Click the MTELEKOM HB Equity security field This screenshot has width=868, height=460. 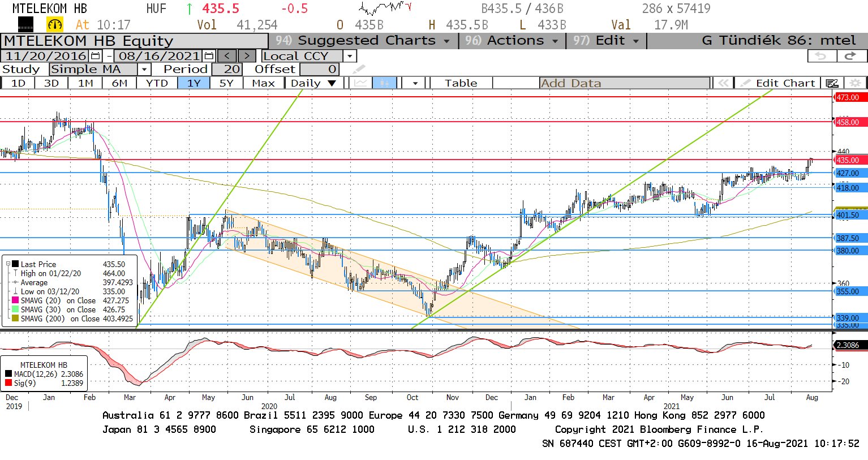click(x=135, y=41)
